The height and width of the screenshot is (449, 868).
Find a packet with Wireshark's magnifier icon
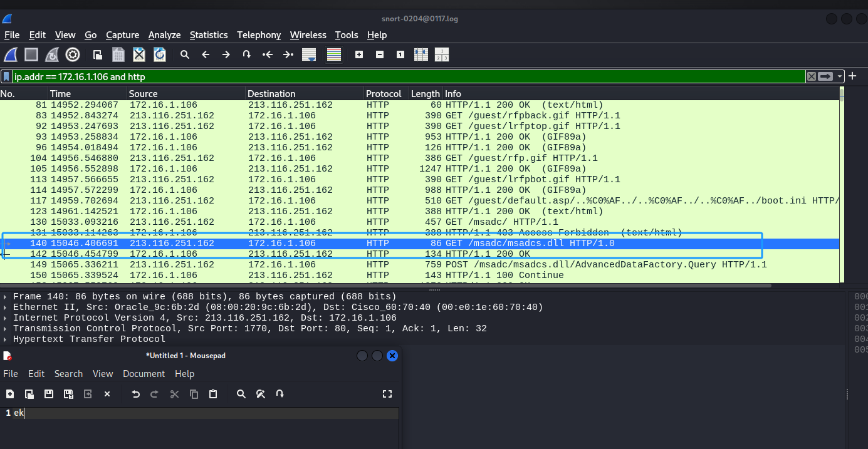pos(185,54)
